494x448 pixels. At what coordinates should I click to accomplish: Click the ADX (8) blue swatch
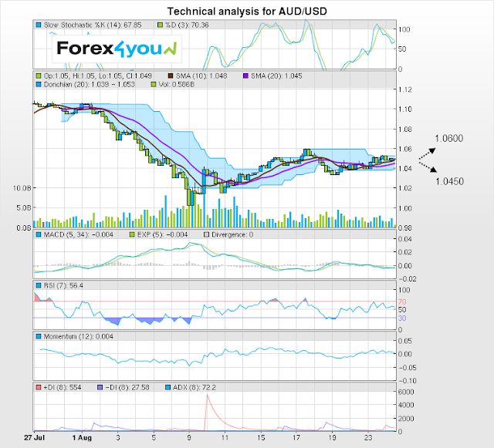(x=168, y=388)
